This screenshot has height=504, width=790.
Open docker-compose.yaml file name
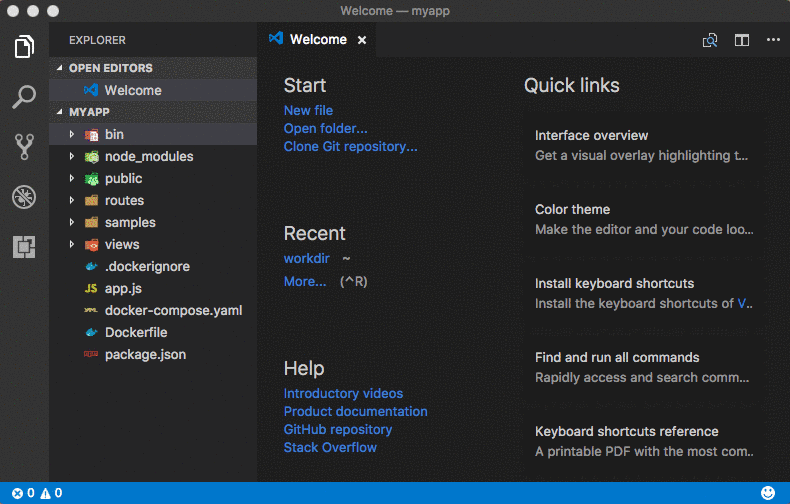[173, 310]
